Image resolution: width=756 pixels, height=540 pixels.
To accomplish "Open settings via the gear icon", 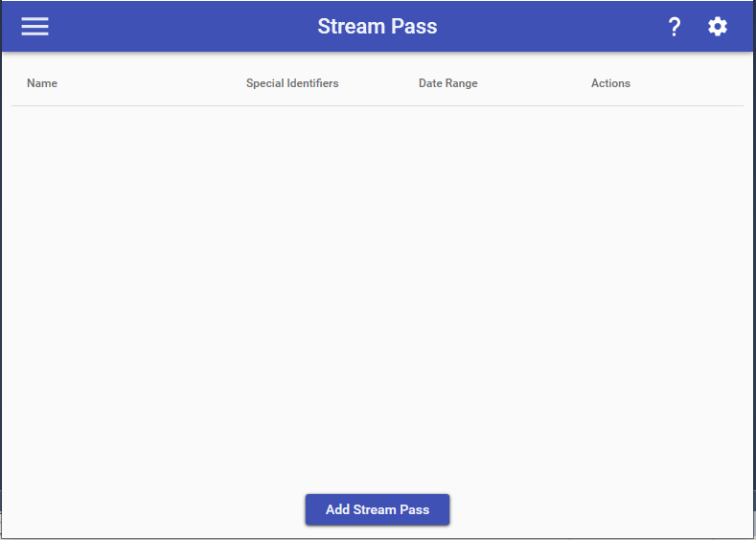I will [718, 27].
